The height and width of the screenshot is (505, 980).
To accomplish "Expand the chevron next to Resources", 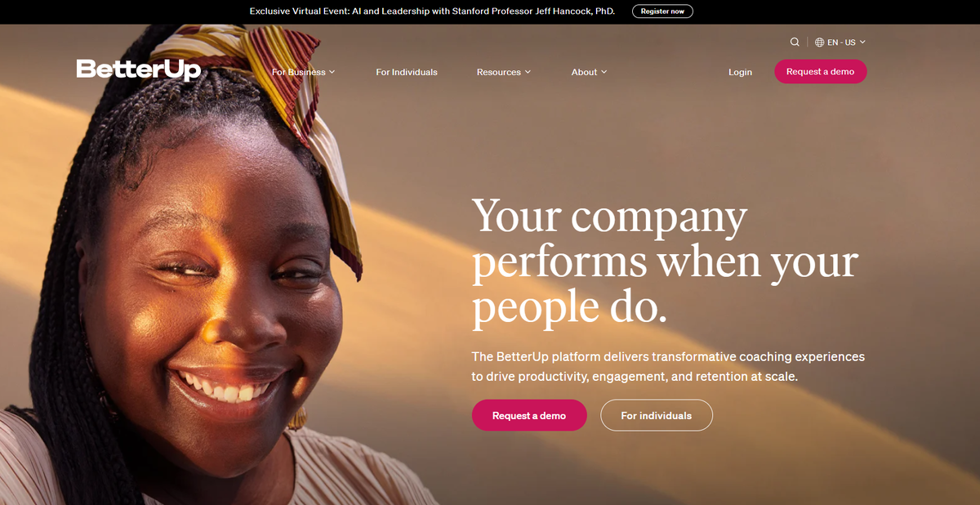I will point(528,72).
